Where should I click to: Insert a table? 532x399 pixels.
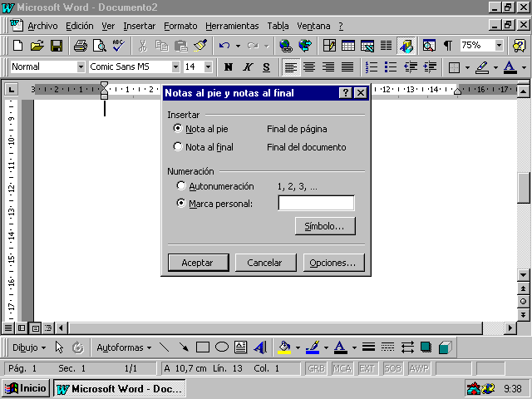(348, 46)
